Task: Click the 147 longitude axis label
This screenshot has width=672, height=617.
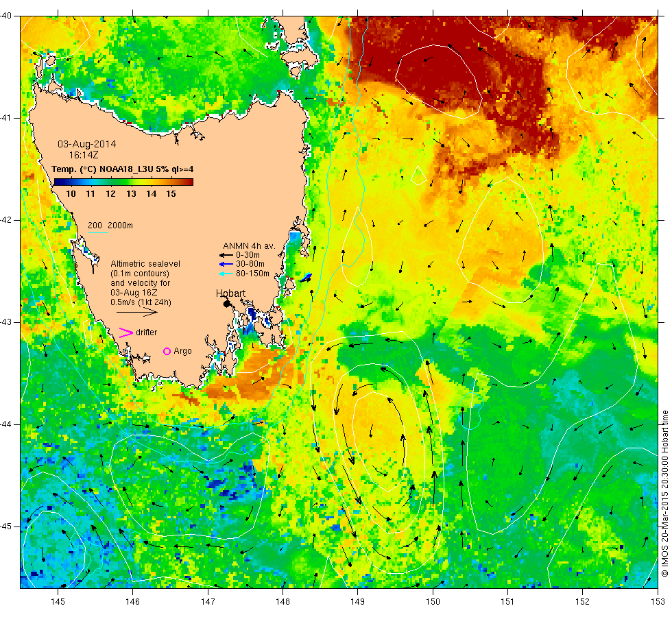Action: (208, 602)
